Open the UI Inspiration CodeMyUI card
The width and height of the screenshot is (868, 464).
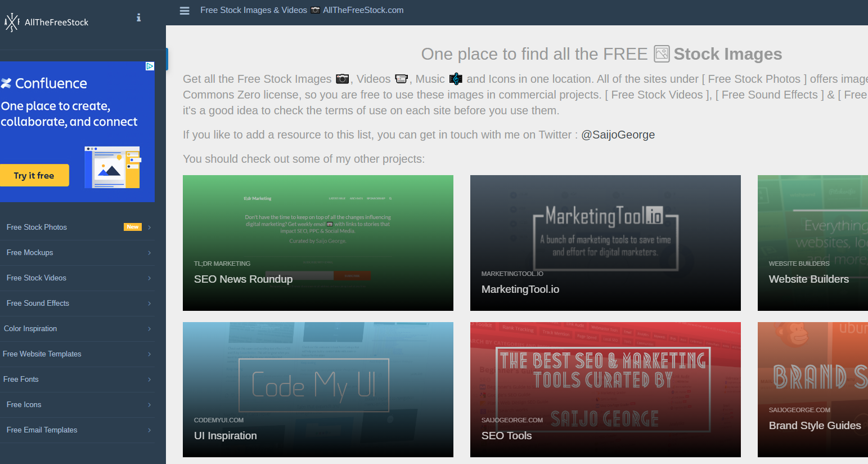click(318, 390)
